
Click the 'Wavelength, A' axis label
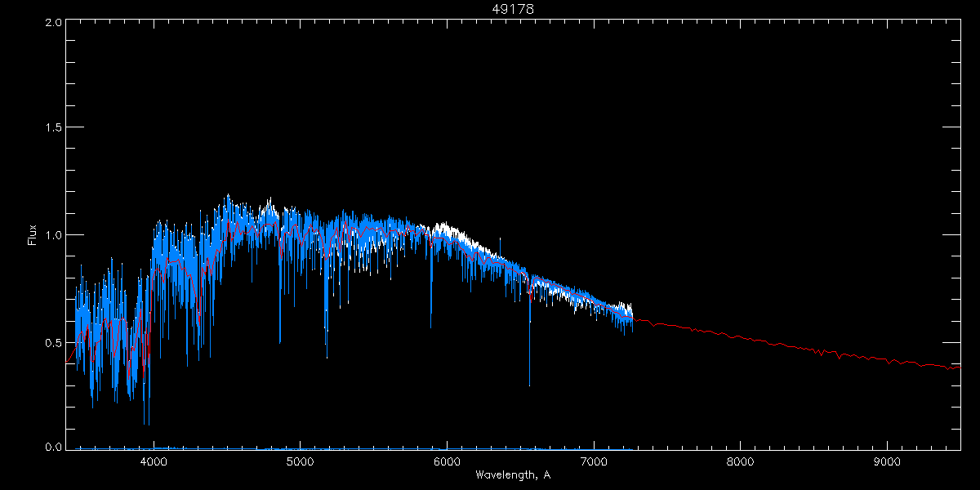click(x=513, y=475)
